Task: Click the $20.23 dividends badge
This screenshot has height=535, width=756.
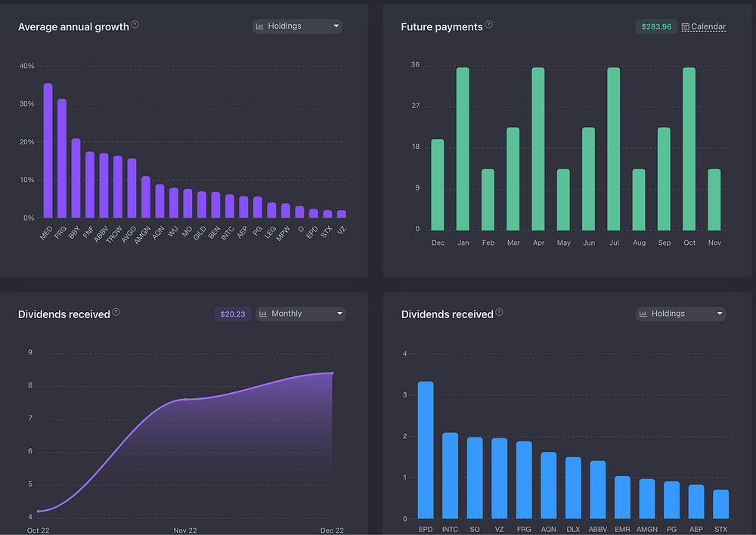Action: pos(232,314)
